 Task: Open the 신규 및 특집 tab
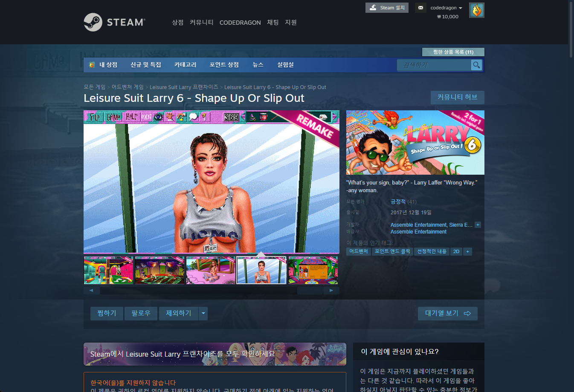pos(146,65)
